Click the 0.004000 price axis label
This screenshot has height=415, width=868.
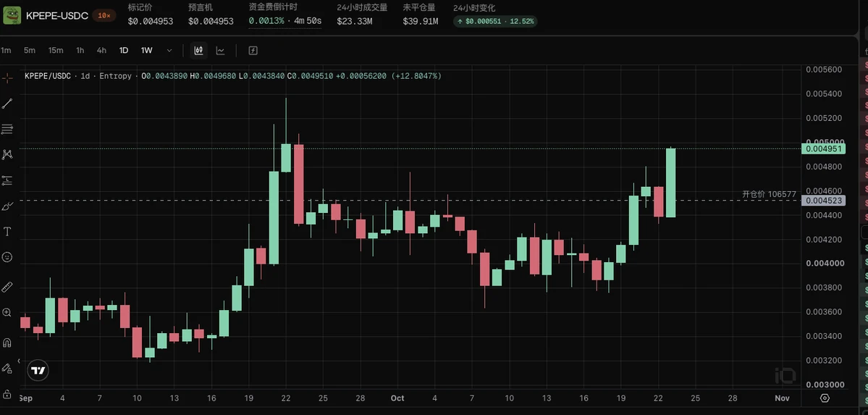[x=824, y=263]
